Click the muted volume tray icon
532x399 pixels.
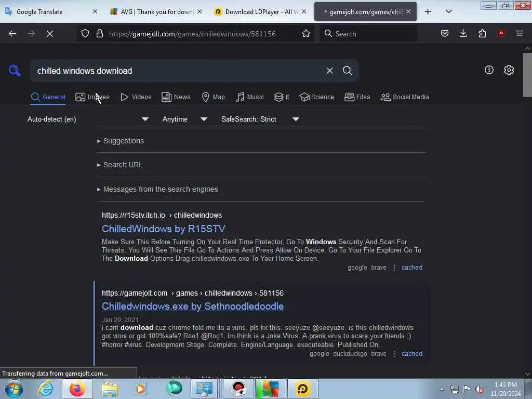tap(480, 389)
